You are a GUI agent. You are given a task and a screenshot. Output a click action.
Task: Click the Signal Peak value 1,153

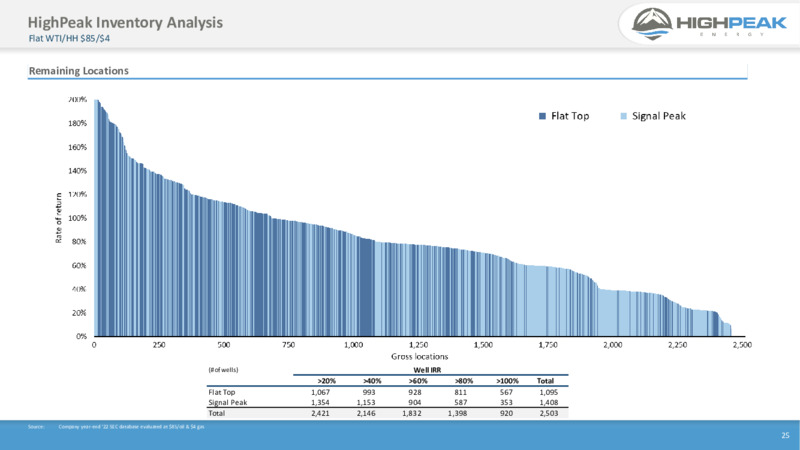(x=366, y=403)
